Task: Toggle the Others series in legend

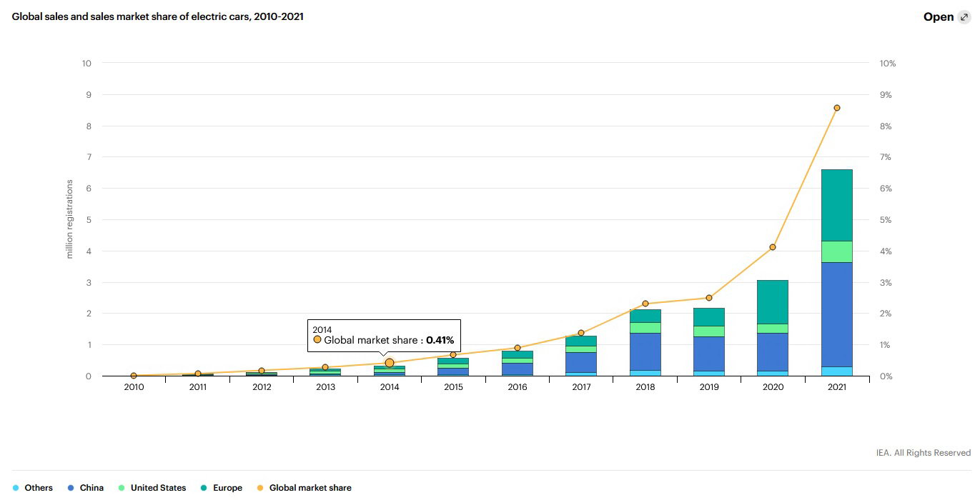Action: pyautogui.click(x=39, y=488)
